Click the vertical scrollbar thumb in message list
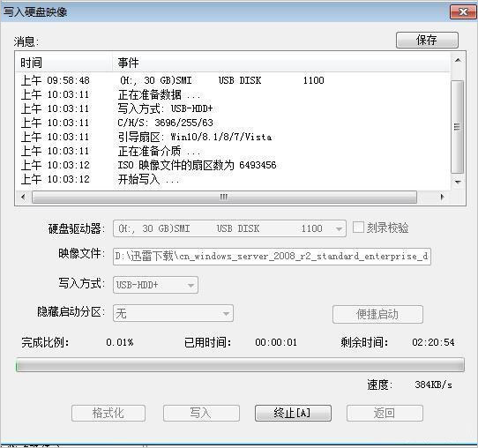 pos(457,127)
